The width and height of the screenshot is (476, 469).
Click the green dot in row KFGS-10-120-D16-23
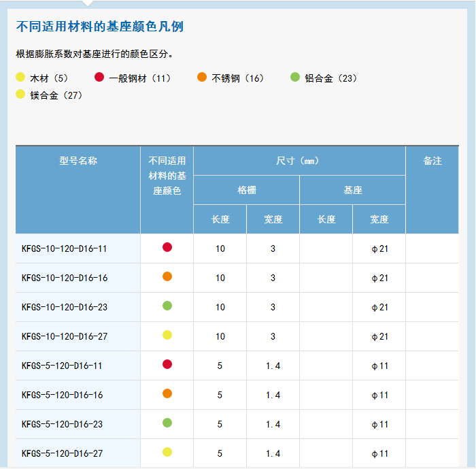167,306
